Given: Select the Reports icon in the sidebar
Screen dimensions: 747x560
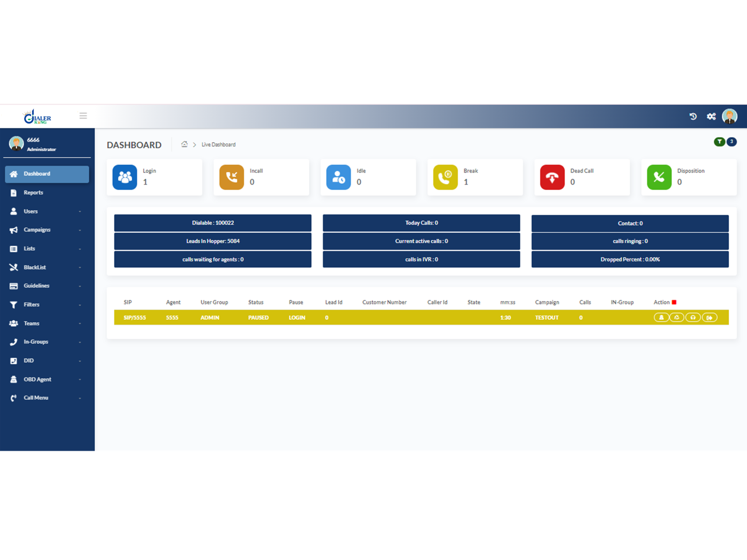Looking at the screenshot, I should point(14,192).
